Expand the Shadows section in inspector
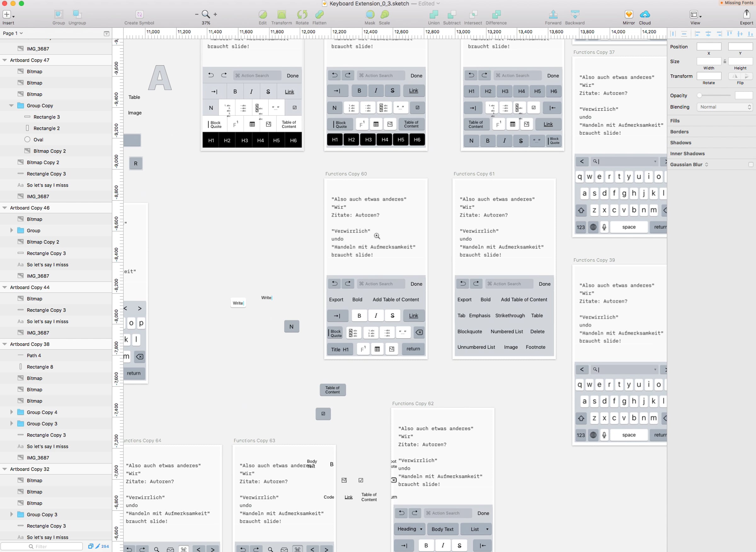This screenshot has height=552, width=756. (680, 143)
